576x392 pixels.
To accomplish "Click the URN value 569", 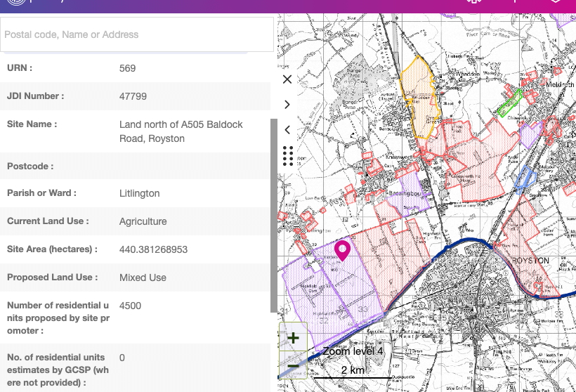I will pos(127,68).
